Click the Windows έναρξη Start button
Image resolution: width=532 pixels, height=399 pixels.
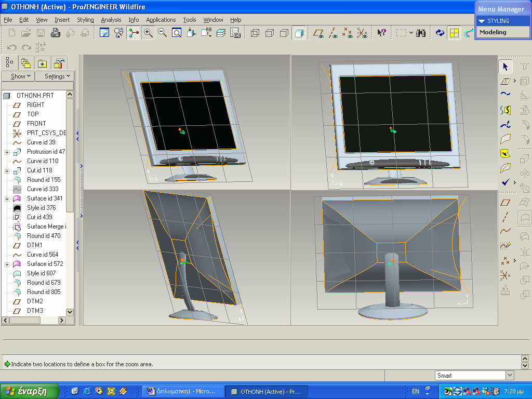[x=30, y=391]
